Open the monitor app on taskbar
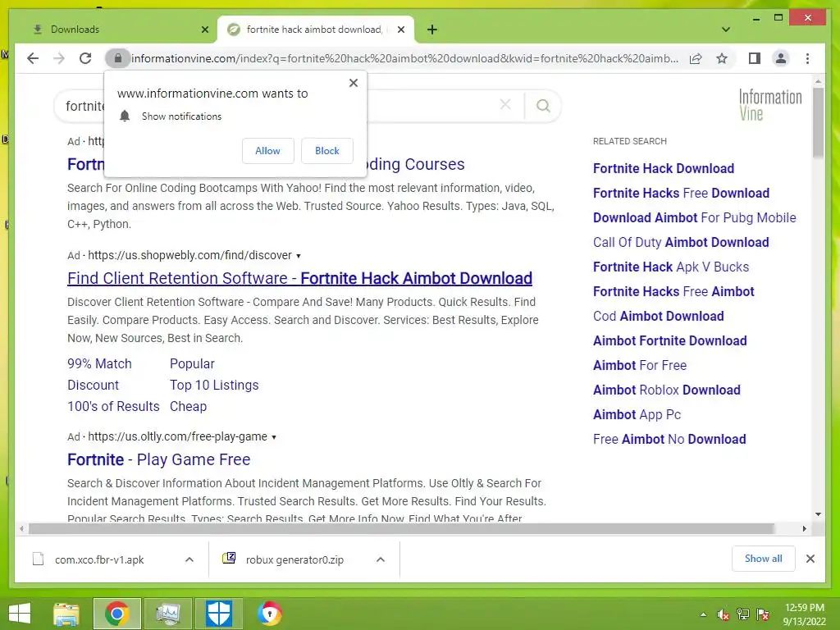Screen dimensions: 840x630 coord(167,614)
